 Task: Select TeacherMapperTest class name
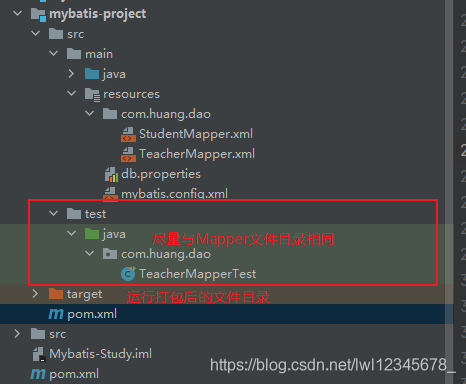pyautogui.click(x=198, y=274)
